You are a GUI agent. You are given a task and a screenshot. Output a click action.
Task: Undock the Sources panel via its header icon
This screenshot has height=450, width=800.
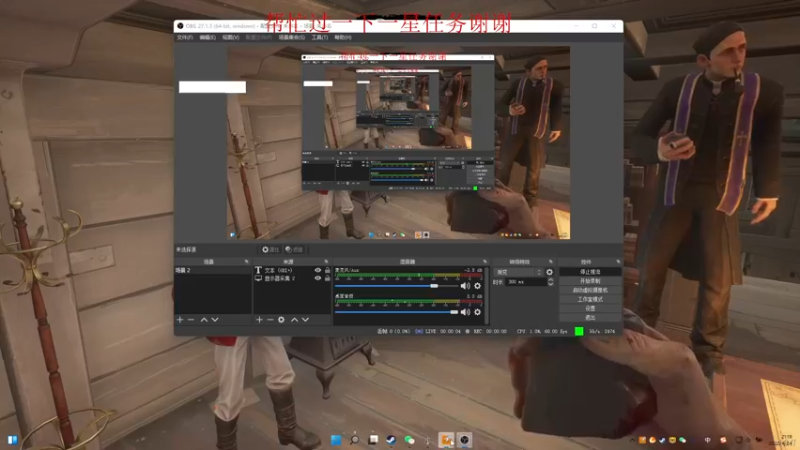click(326, 262)
